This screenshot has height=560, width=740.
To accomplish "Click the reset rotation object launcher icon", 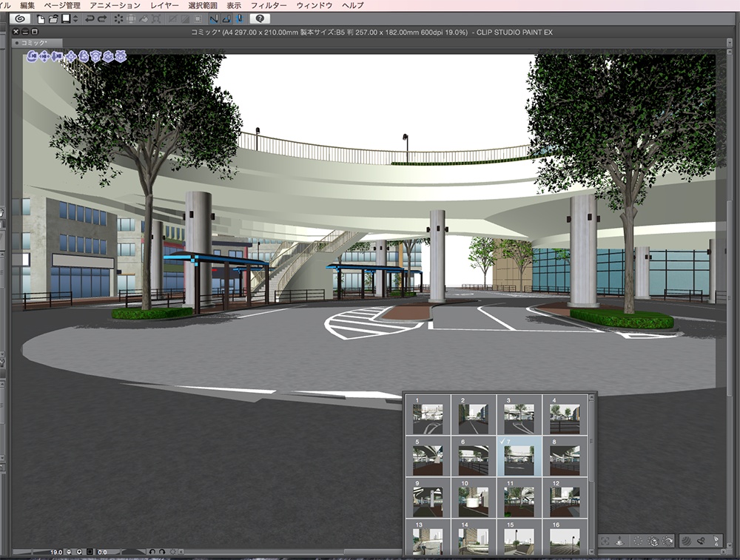I will pos(667,541).
